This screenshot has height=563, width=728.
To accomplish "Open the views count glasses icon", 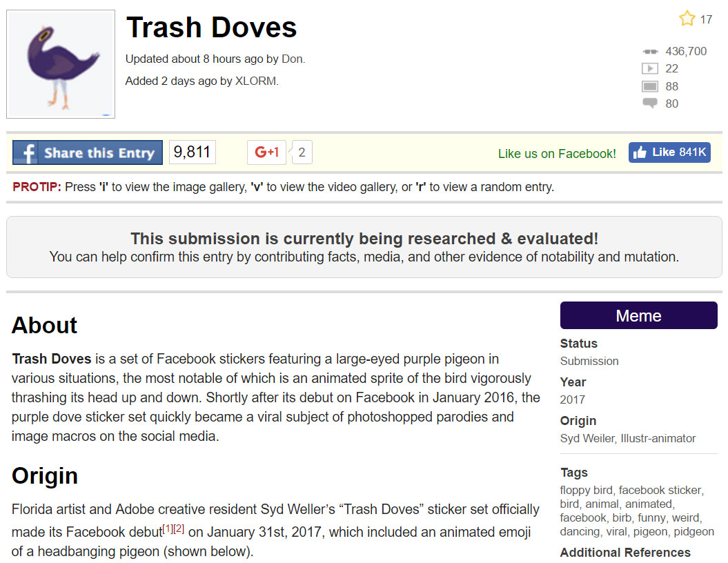I will (650, 52).
